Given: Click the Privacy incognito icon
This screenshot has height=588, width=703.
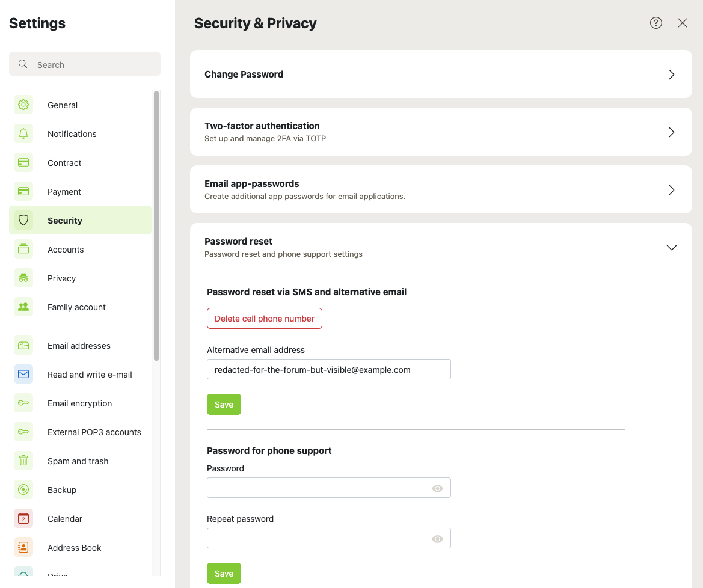Looking at the screenshot, I should tap(23, 278).
